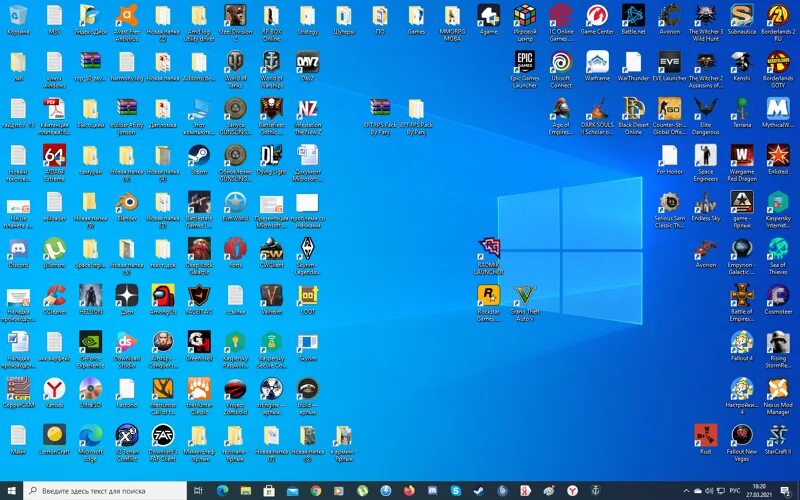Viewport: 800px width, 500px height.
Task: Click the Black Desert Online shortcut
Action: coord(633,109)
